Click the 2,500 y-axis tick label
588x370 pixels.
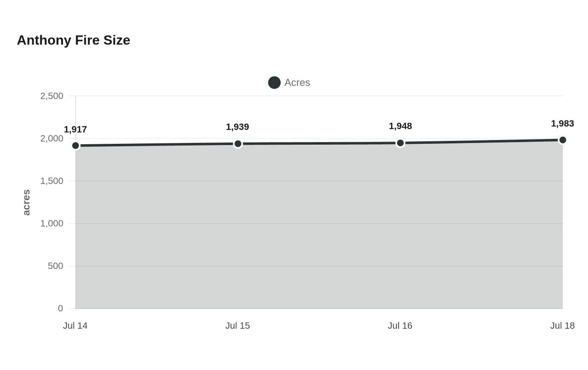coord(52,96)
